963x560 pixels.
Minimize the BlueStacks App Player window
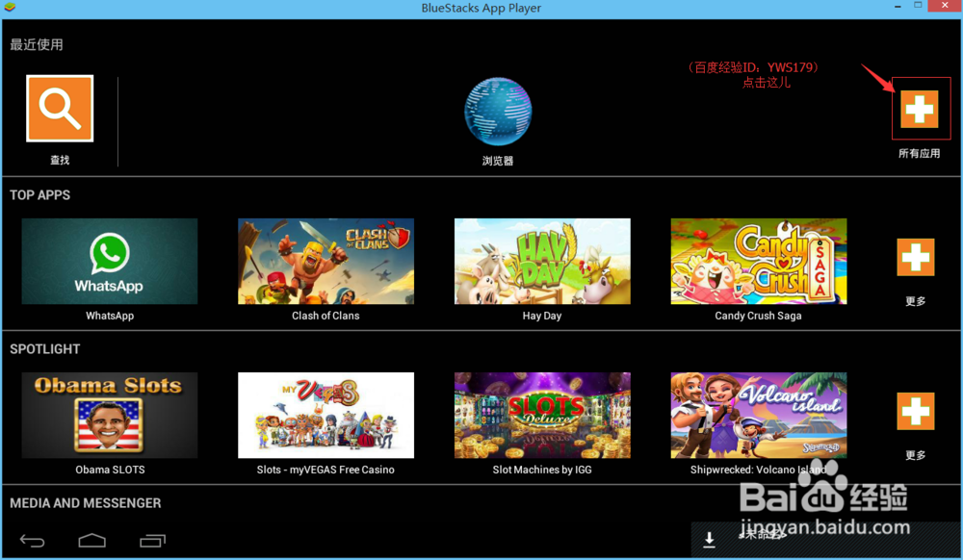pos(898,6)
